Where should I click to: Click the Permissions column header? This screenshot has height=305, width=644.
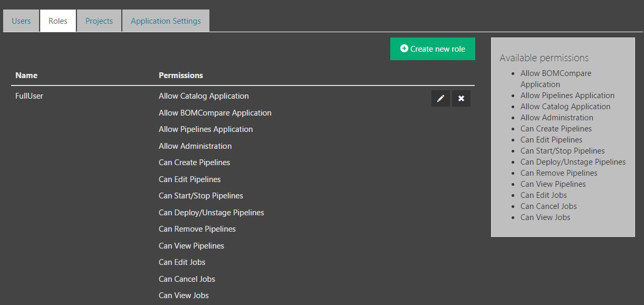point(181,75)
